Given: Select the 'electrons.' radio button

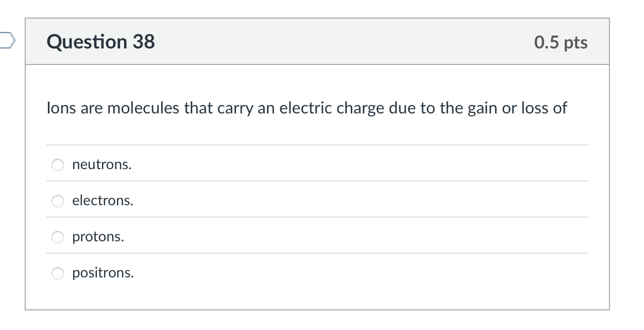Looking at the screenshot, I should [57, 201].
